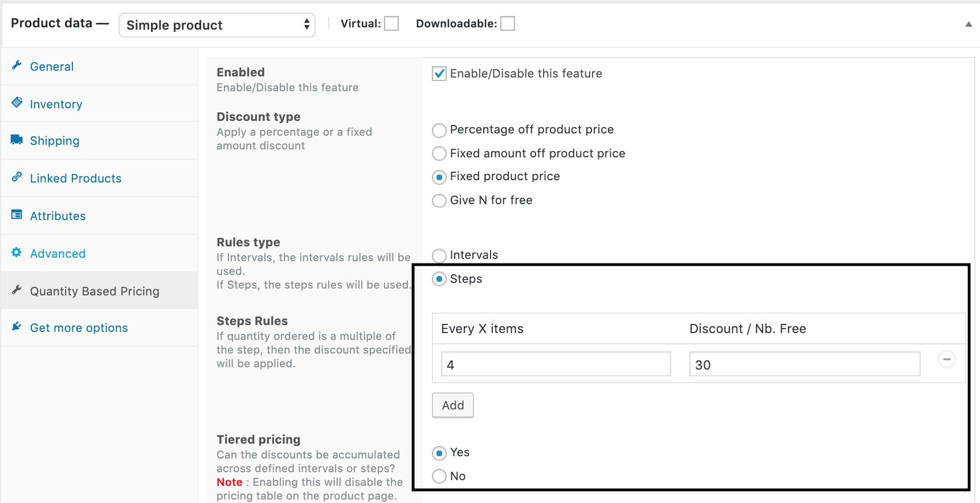Image resolution: width=980 pixels, height=503 pixels.
Task: Click the Quantity Based Pricing wrench icon
Action: tap(17, 290)
